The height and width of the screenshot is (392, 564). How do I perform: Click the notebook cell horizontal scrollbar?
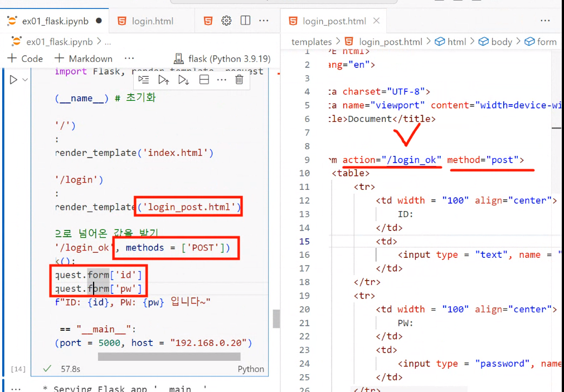point(169,356)
